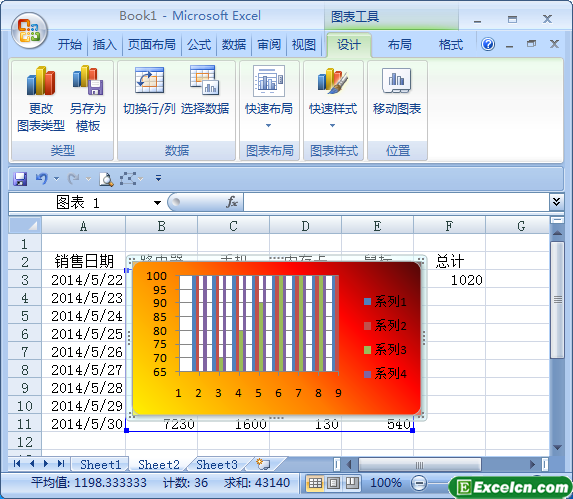The image size is (573, 499).
Task: Switch to Sheet1 worksheet tab
Action: click(x=100, y=464)
